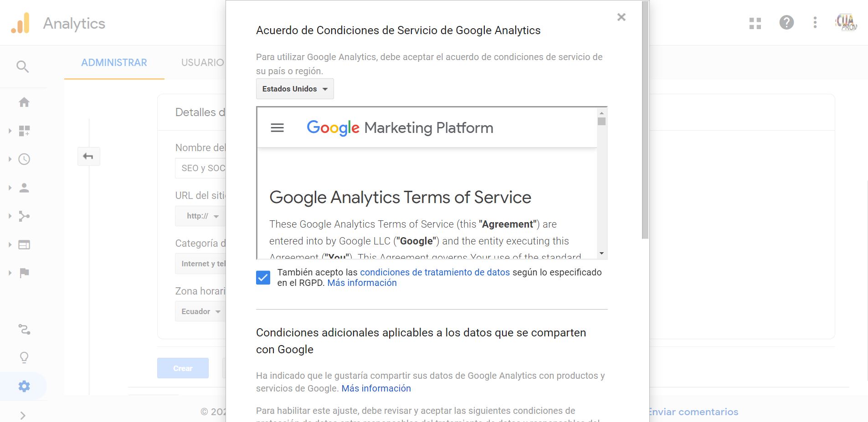Close the terms of service dialog

[621, 17]
